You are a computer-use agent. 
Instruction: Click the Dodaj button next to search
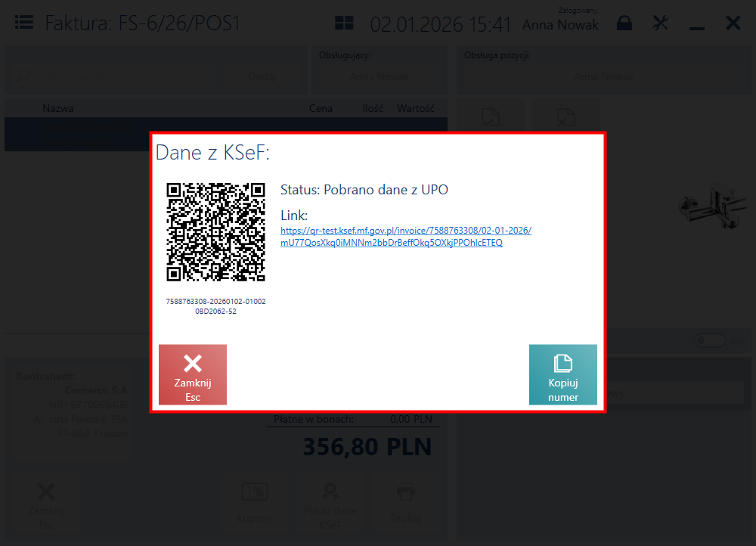click(x=262, y=76)
